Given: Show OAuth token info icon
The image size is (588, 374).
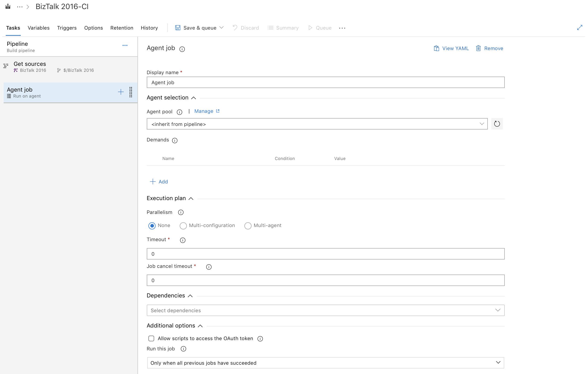Looking at the screenshot, I should pyautogui.click(x=260, y=339).
